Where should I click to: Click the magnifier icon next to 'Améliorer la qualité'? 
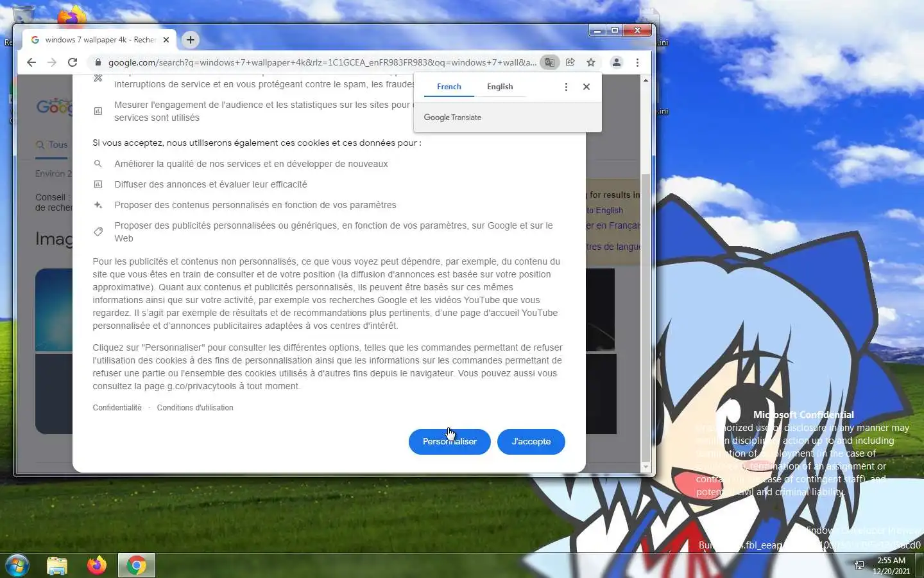98,164
